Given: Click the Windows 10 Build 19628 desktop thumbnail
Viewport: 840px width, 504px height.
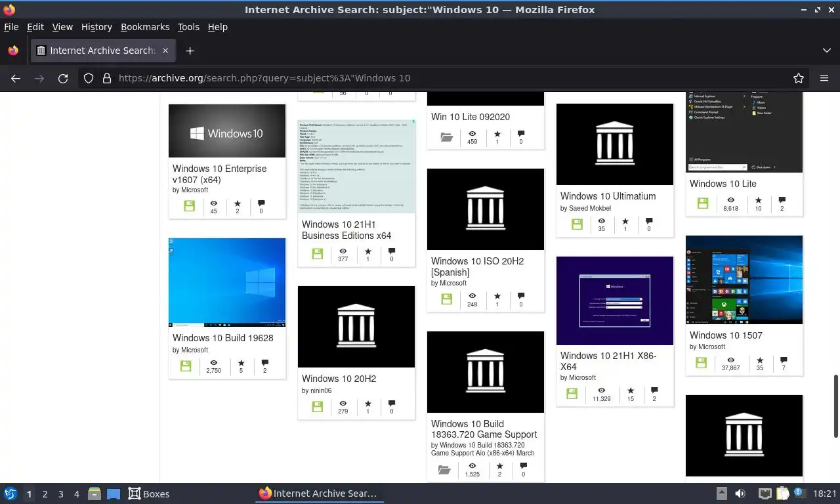Looking at the screenshot, I should [x=227, y=282].
